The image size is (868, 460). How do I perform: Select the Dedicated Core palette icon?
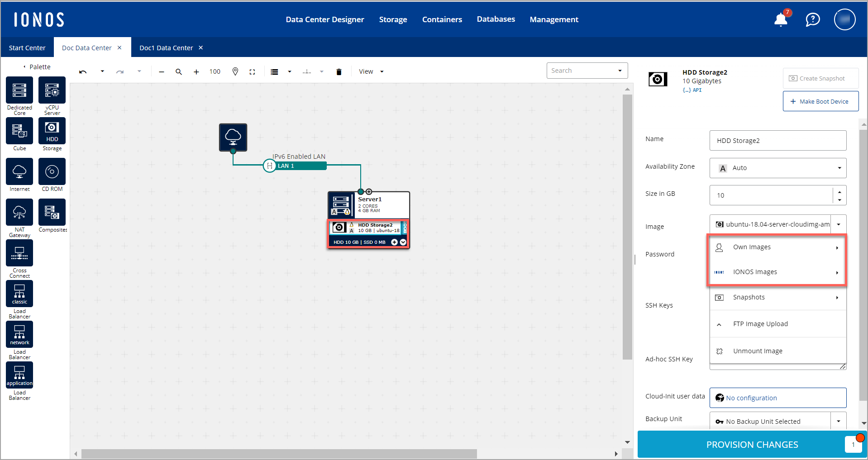tap(19, 90)
